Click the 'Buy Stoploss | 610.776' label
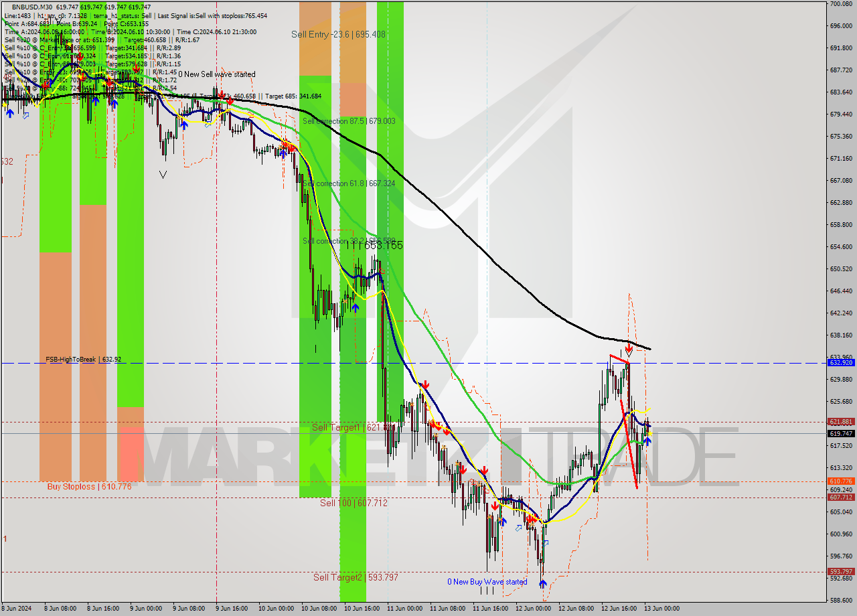Viewport: 857px width, 616px height. click(89, 486)
